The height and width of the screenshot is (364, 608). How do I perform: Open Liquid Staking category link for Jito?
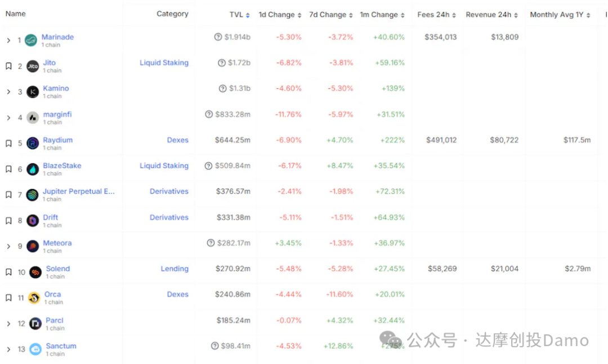pos(164,63)
